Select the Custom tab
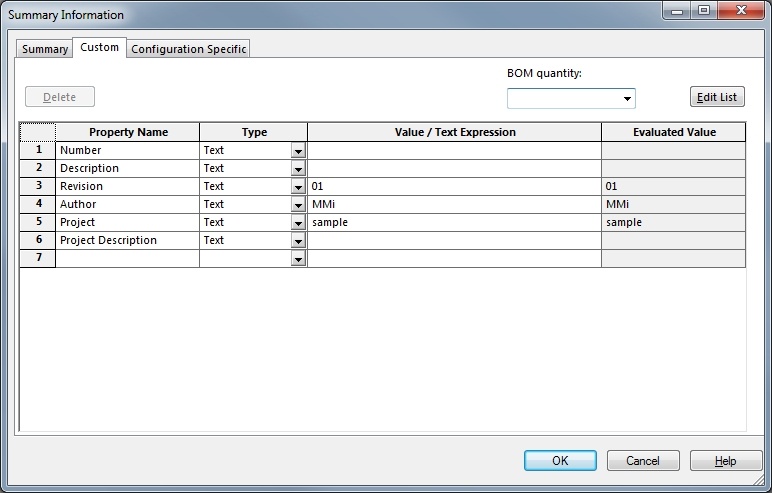The width and height of the screenshot is (772, 493). coord(99,47)
